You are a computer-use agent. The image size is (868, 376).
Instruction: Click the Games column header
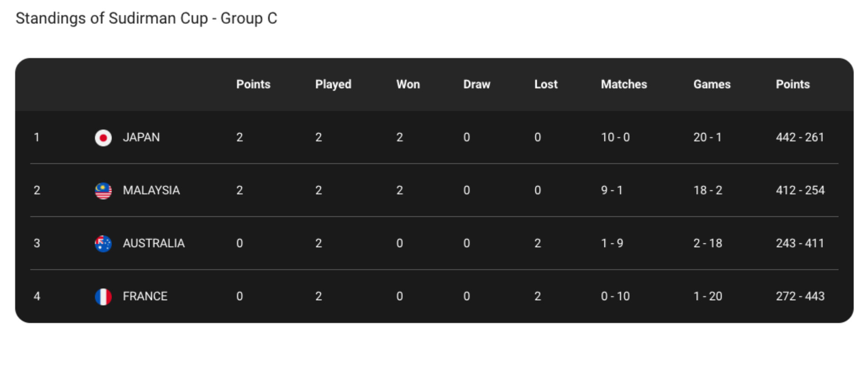point(712,84)
